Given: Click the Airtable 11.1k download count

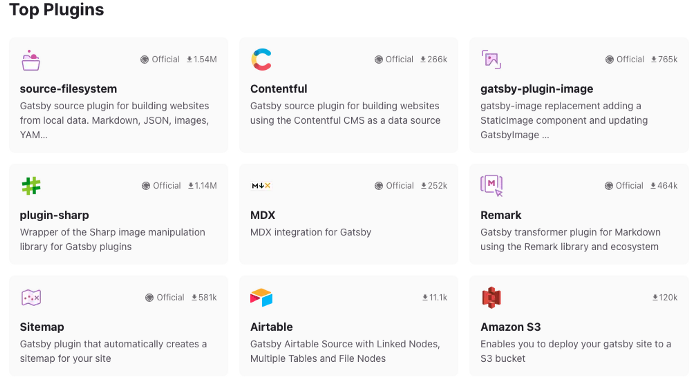Looking at the screenshot, I should [435, 297].
